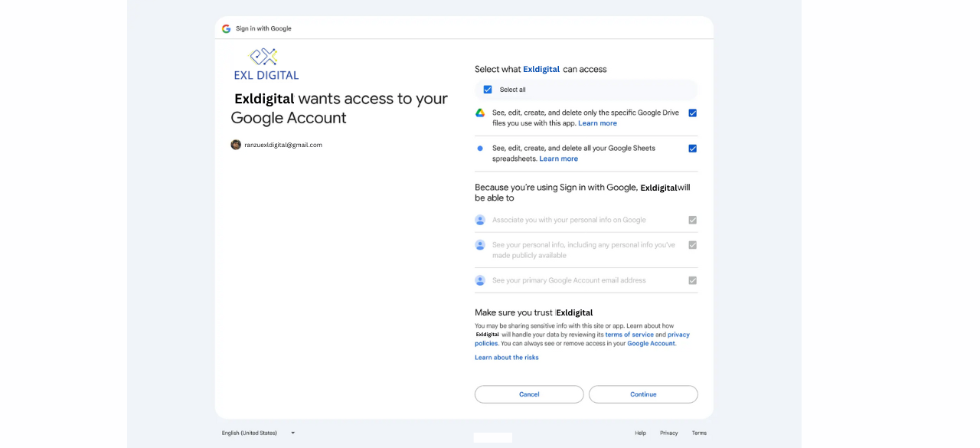Open 'Learn more' for the Google Sheets permission
980x448 pixels.
(x=559, y=159)
